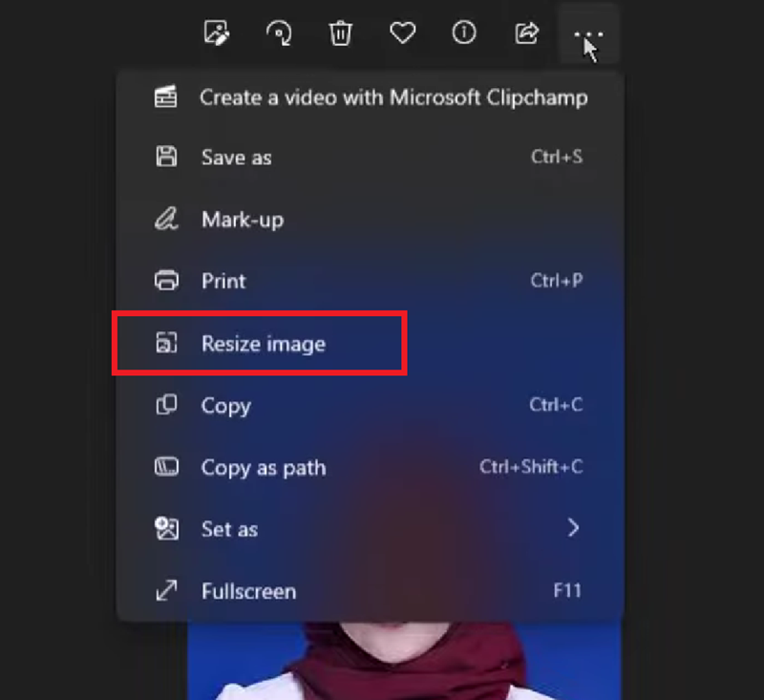Screen dimensions: 764x700
Task: Select Create a video with Microsoft Clipchamp
Action: 393,97
